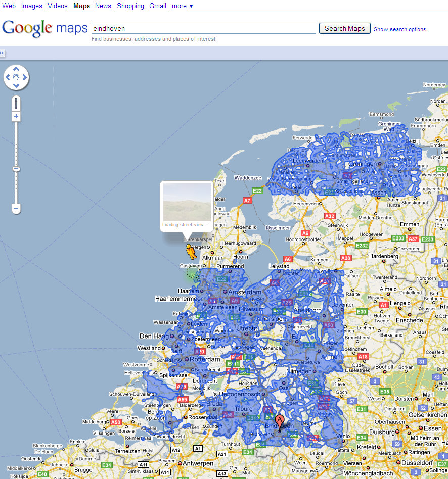Click the Antwerpen city label
Image resolution: width=448 pixels, height=479 pixels.
198,463
